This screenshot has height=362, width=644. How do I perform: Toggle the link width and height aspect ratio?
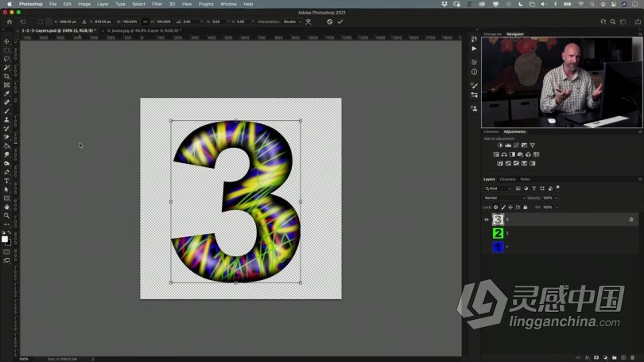click(145, 21)
